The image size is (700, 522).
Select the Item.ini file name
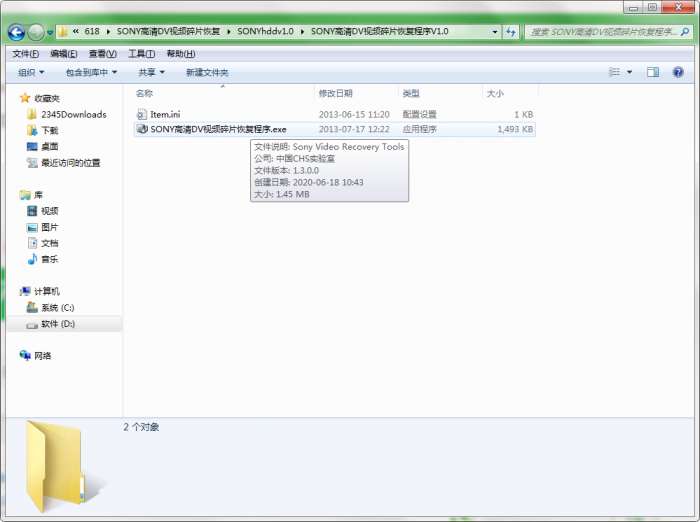pos(165,114)
